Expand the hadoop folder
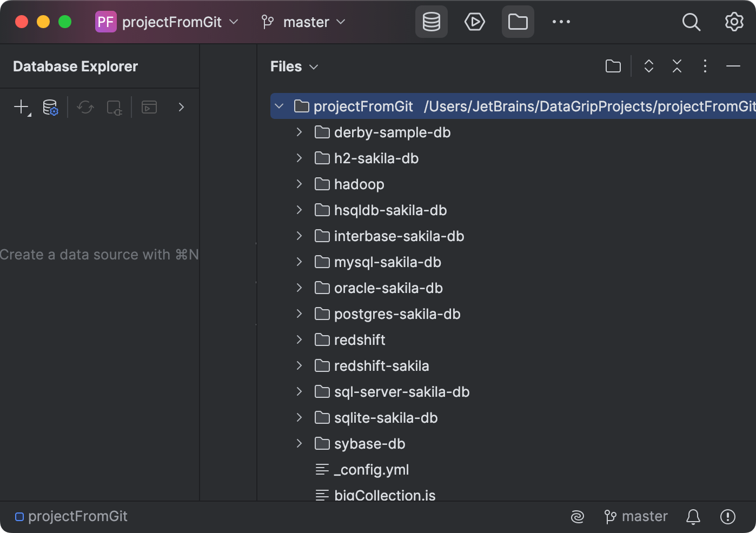 (299, 184)
